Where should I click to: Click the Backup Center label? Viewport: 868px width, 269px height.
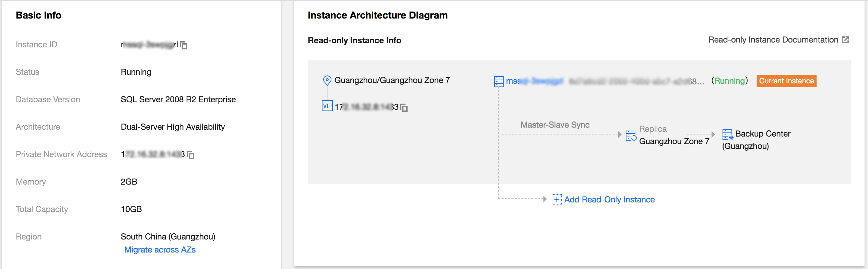763,134
